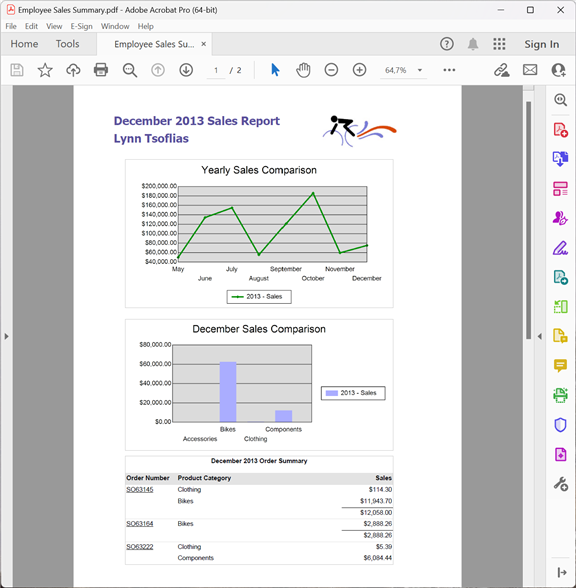Click the vertical document scrollbar
Viewport: 576px width, 588px height.
pyautogui.click(x=528, y=220)
